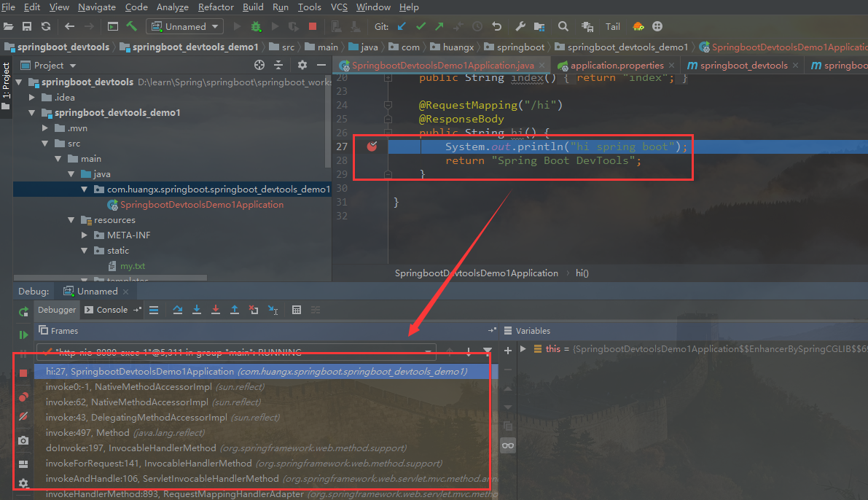
Task: Open the Unnamed run configuration dropdown
Action: 185,26
